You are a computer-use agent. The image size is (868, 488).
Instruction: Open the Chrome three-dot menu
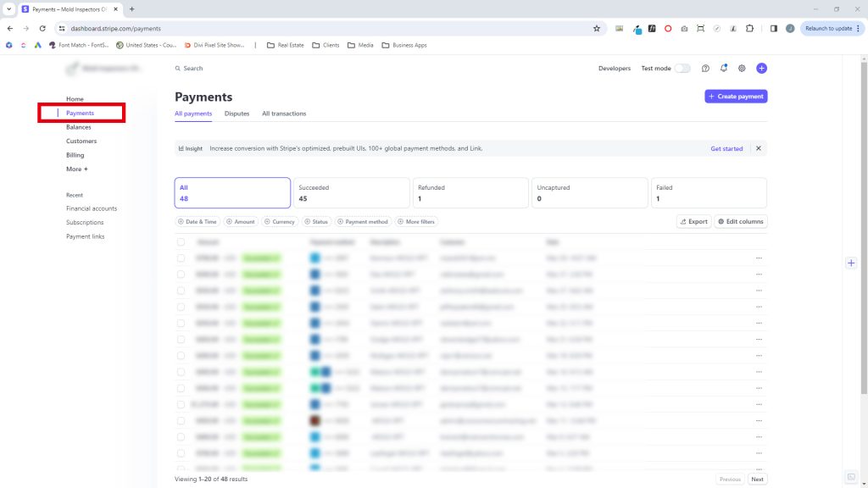(x=858, y=28)
